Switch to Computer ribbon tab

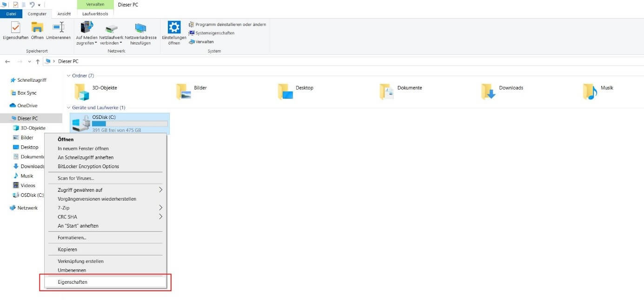click(x=37, y=14)
